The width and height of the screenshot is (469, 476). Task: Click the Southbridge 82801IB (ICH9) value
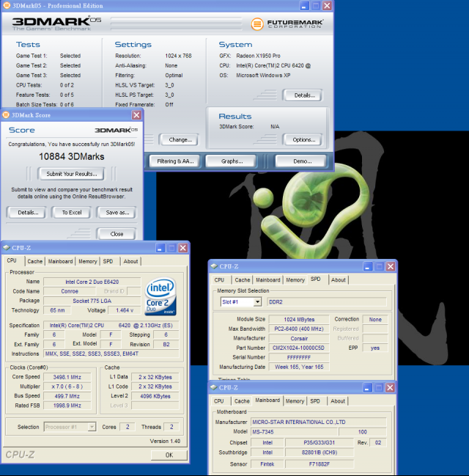[319, 453]
